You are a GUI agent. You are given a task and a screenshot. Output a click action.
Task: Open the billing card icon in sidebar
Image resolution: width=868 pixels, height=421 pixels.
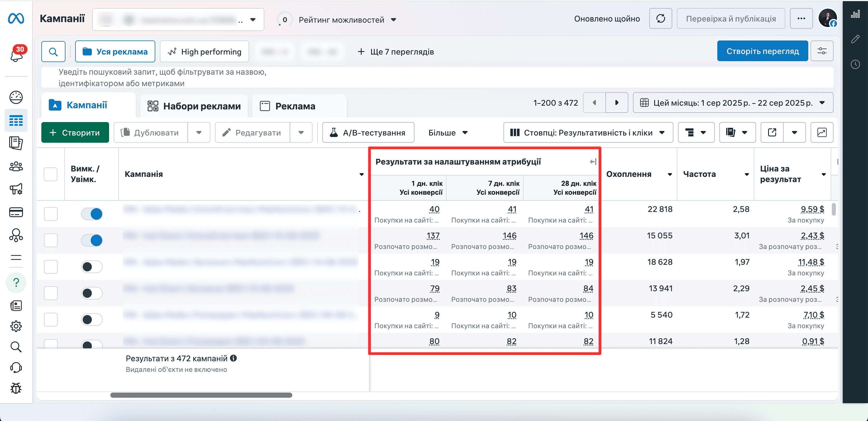point(16,212)
